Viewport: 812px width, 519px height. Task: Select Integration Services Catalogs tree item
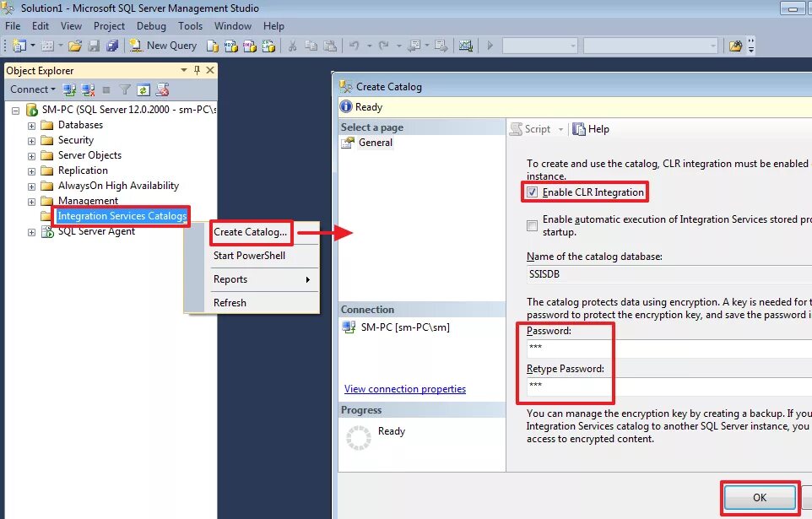click(122, 216)
